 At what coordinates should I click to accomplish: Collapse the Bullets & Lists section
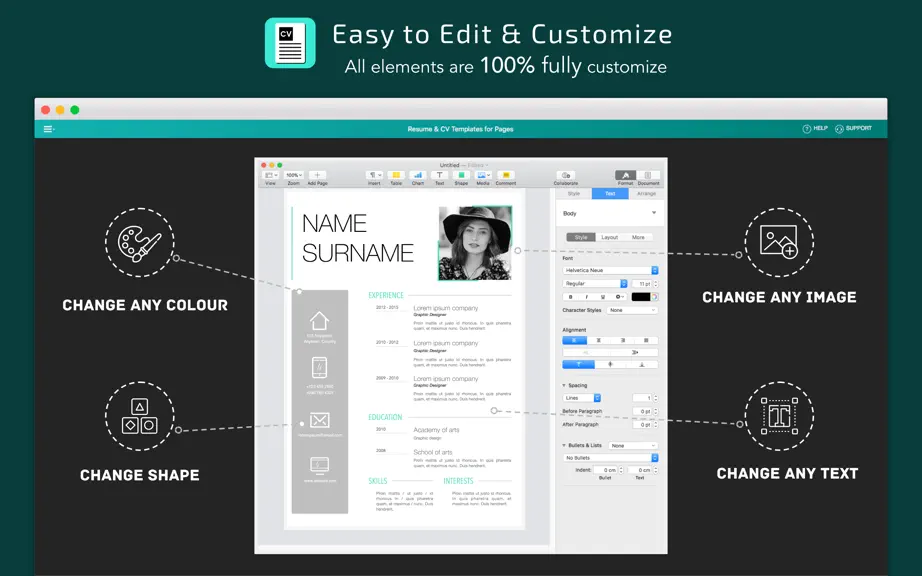[x=564, y=446]
